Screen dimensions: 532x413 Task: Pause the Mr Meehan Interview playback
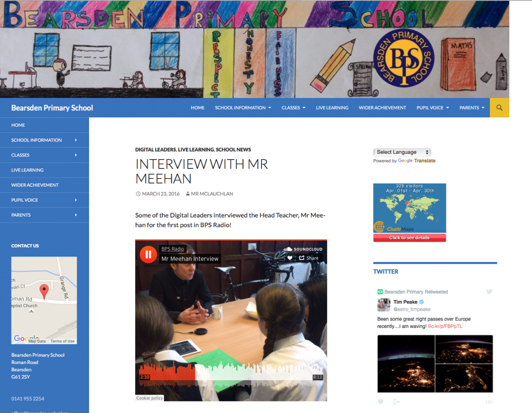click(148, 254)
